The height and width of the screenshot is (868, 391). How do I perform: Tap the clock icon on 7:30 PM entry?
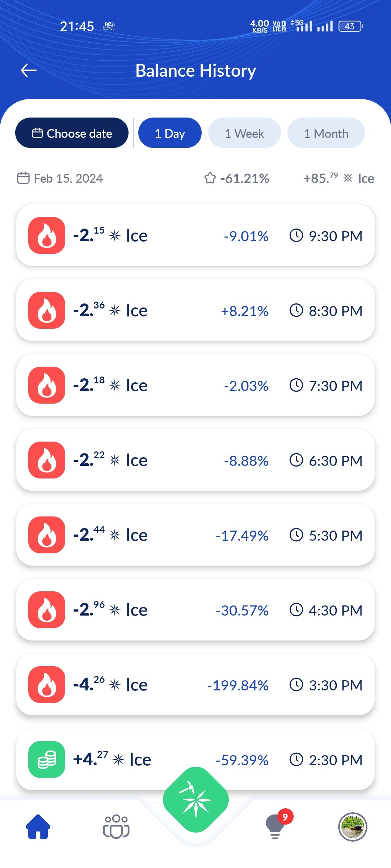pyautogui.click(x=296, y=385)
